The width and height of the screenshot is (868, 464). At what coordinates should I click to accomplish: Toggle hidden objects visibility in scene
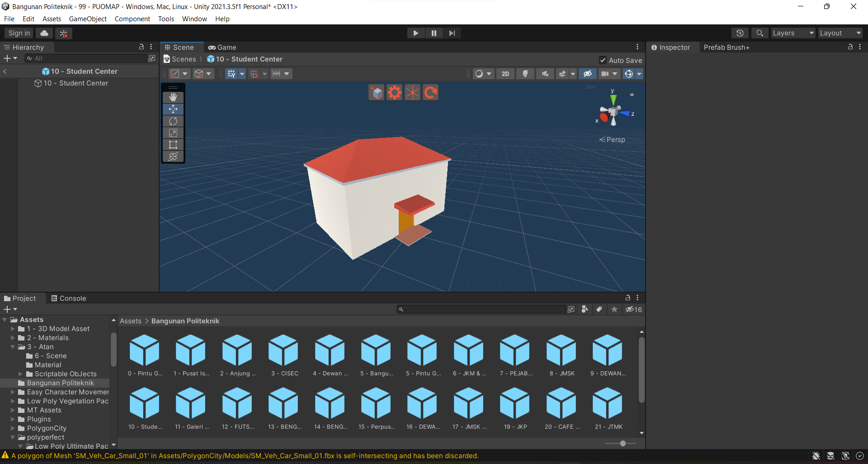[587, 74]
